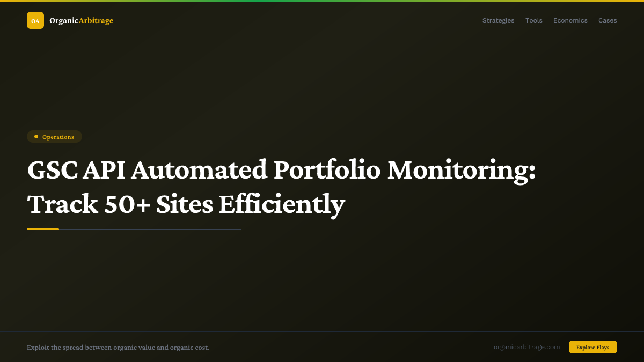Screen dimensions: 644x362
Task: Open the Tools navigation item
Action: [x=534, y=20]
